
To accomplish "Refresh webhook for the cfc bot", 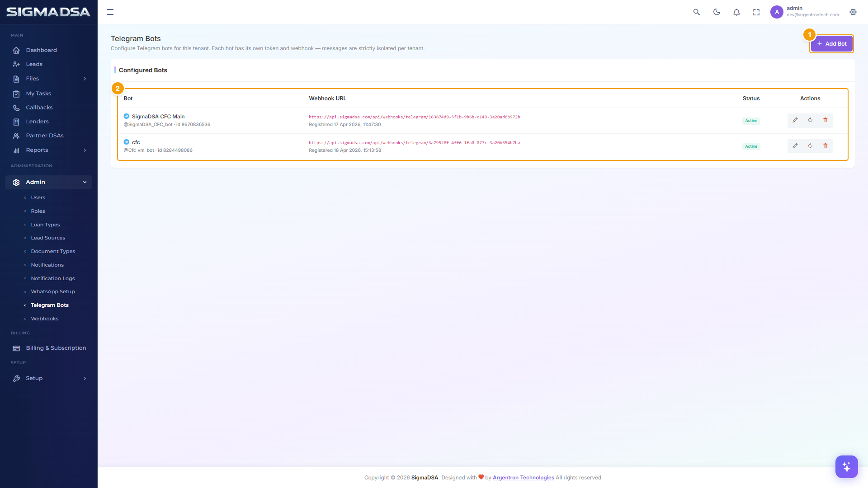I will point(810,146).
